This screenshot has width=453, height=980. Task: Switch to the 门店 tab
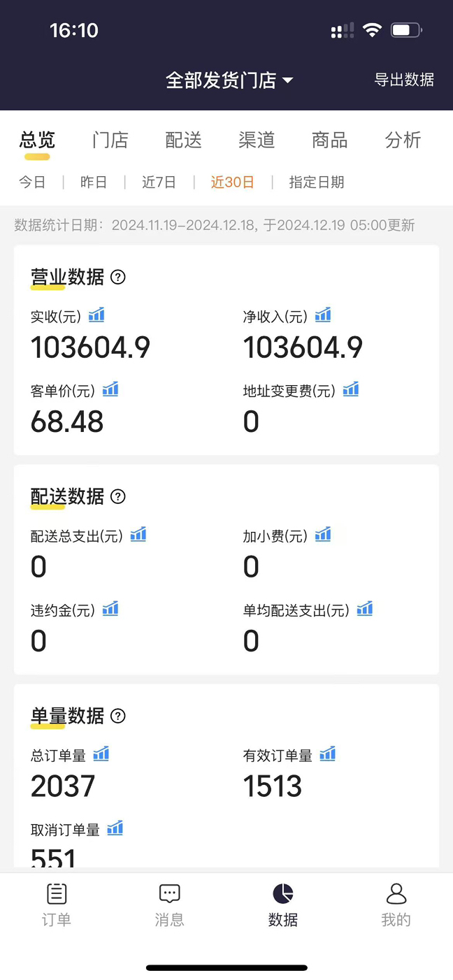tap(110, 140)
